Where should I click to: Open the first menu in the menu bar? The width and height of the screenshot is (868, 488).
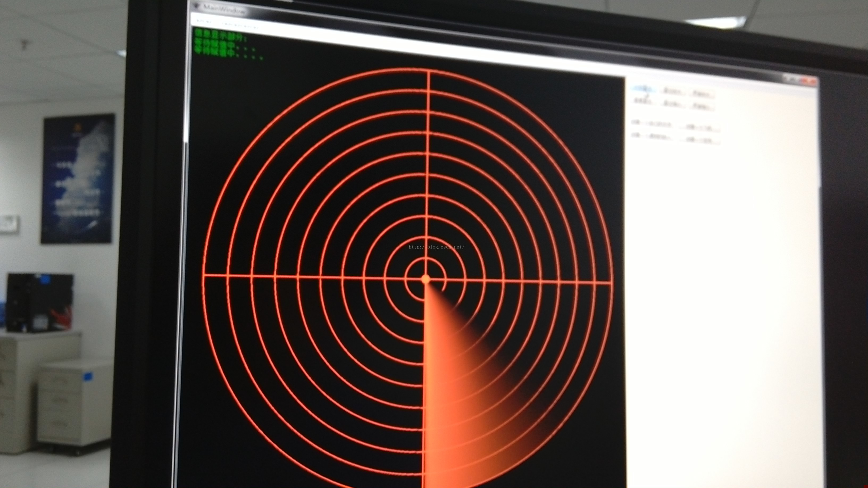pyautogui.click(x=204, y=21)
